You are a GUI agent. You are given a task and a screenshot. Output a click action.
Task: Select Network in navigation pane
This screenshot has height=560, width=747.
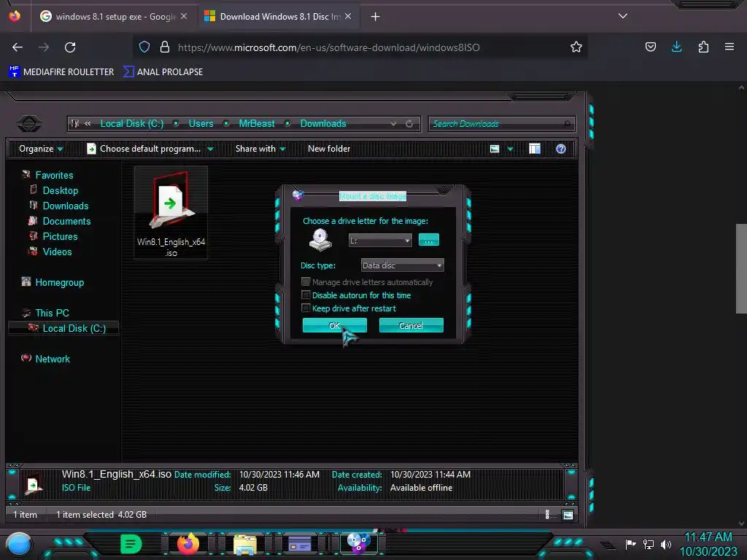pos(52,359)
